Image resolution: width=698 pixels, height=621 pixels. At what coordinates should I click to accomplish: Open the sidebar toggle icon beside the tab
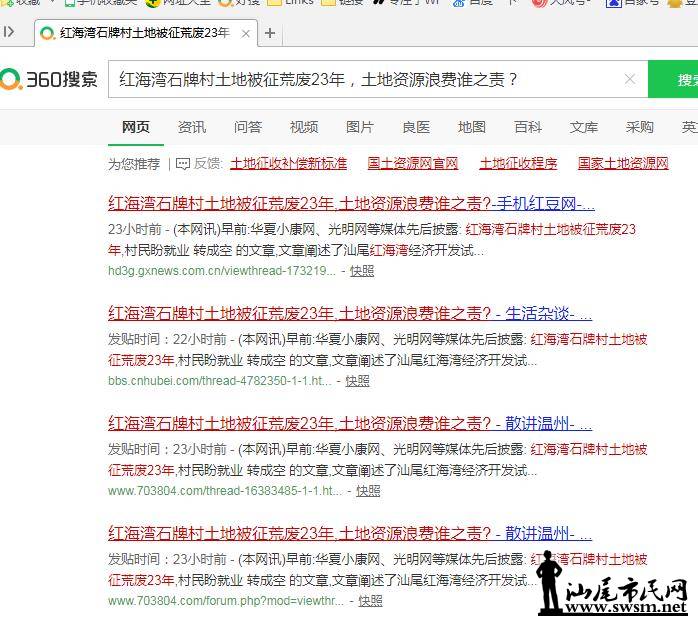coord(8,32)
